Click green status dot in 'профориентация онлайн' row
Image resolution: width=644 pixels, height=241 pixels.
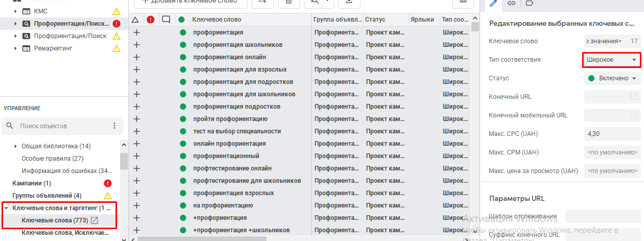183,57
